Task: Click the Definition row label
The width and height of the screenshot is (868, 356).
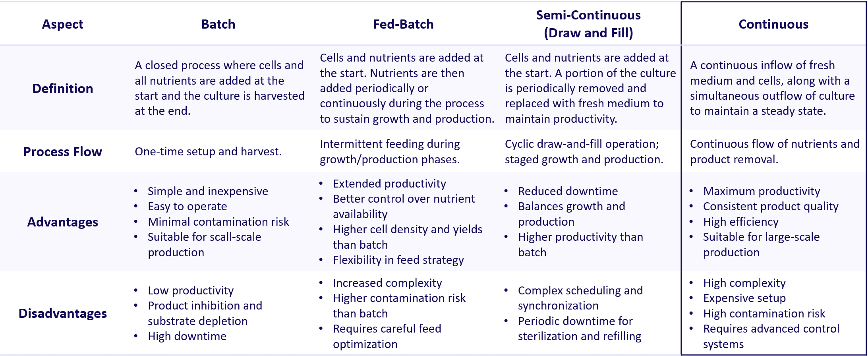Action: tap(62, 88)
